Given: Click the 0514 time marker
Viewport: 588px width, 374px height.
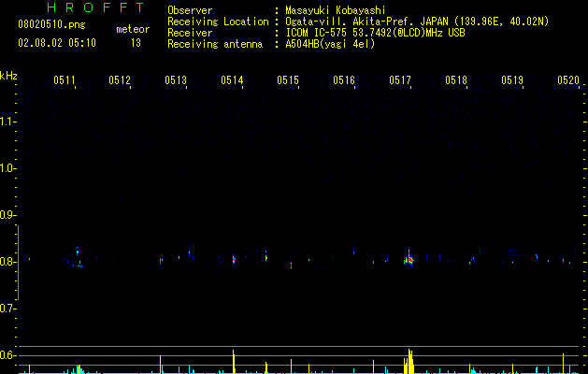Looking at the screenshot, I should (x=232, y=79).
